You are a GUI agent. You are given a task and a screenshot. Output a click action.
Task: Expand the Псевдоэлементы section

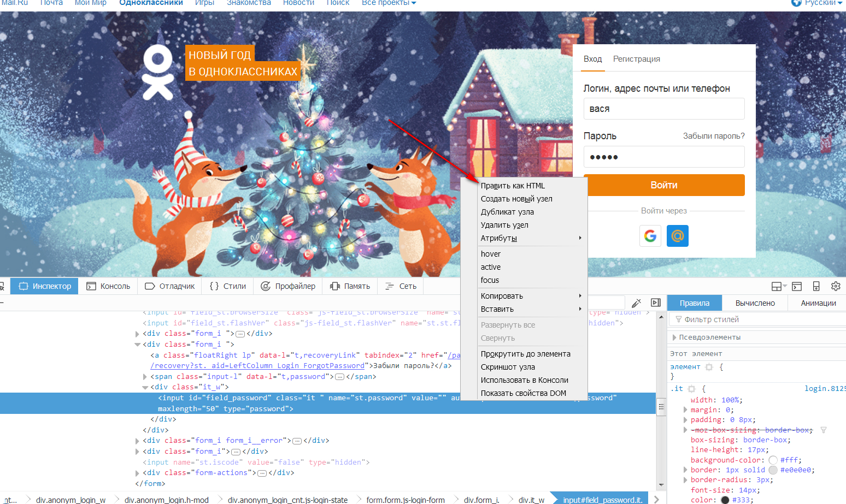click(x=674, y=337)
